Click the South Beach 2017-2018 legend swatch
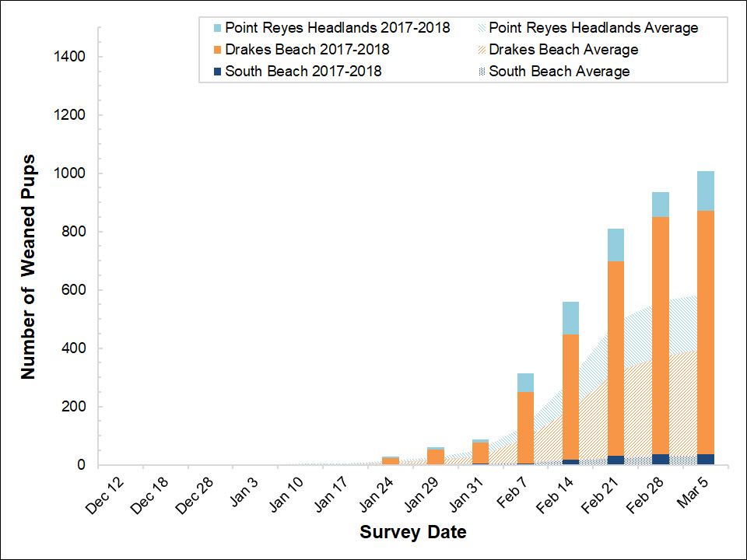747x560 pixels. 216,71
